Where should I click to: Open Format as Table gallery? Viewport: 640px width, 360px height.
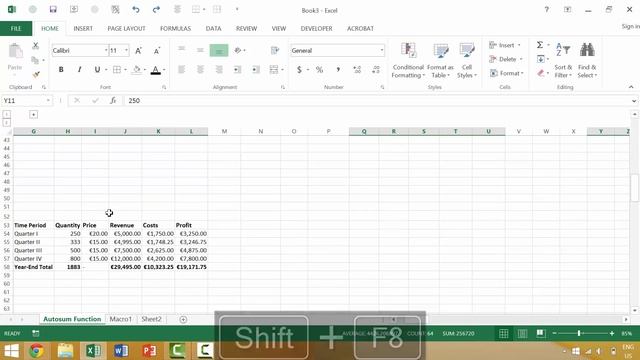[440, 60]
